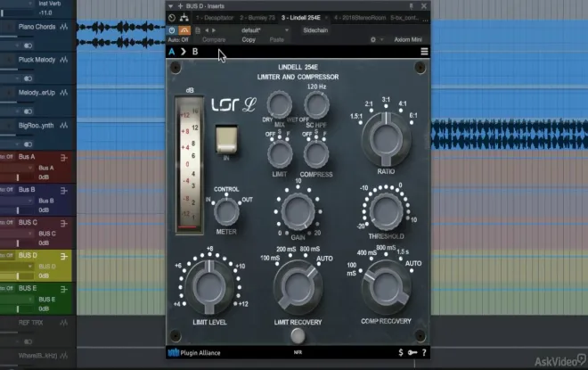588x370 pixels.
Task: Click the orange automation mode icon
Action: [x=184, y=30]
